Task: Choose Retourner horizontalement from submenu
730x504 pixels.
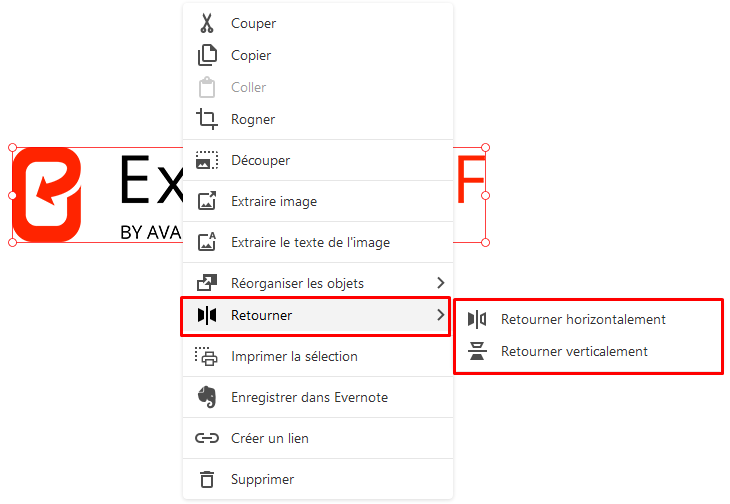Action: tap(583, 319)
